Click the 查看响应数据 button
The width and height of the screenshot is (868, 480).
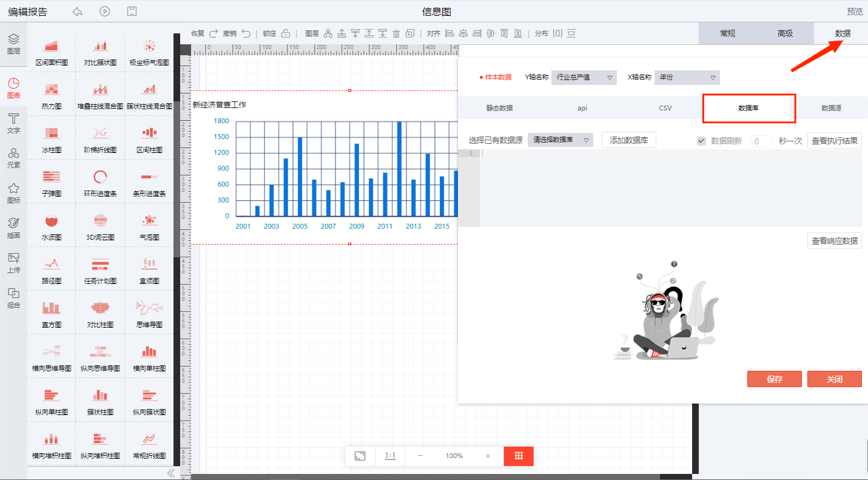click(835, 241)
